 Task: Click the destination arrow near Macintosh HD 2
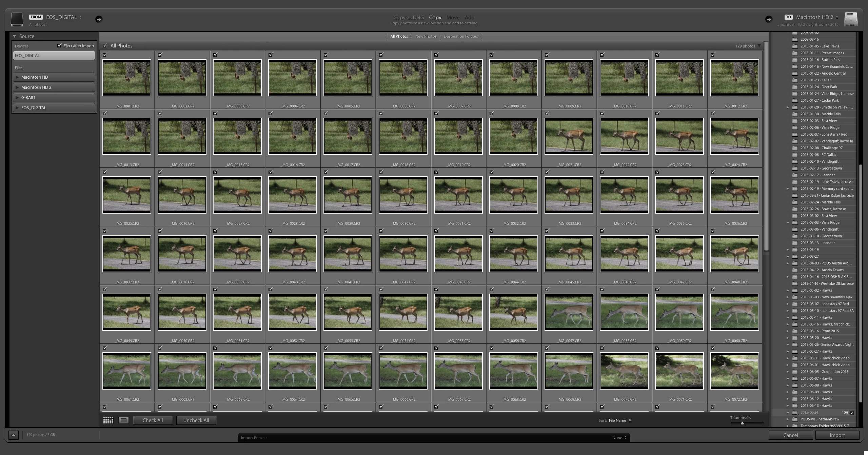tap(768, 19)
